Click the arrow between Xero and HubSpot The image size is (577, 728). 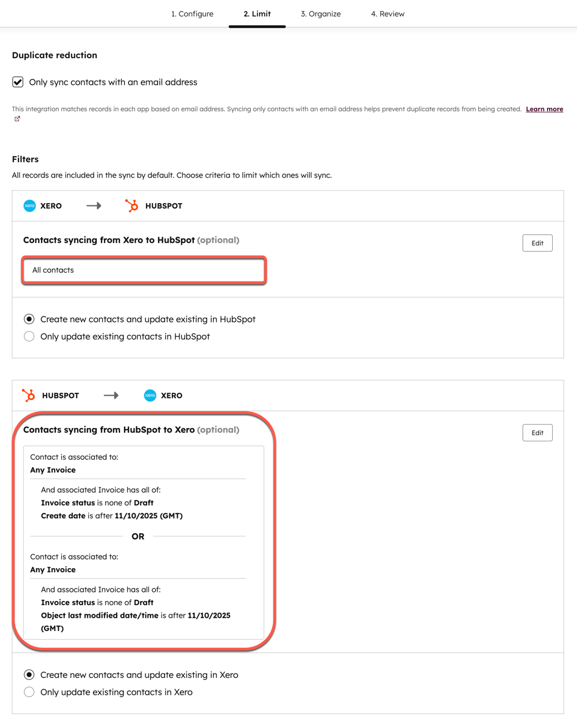point(93,205)
